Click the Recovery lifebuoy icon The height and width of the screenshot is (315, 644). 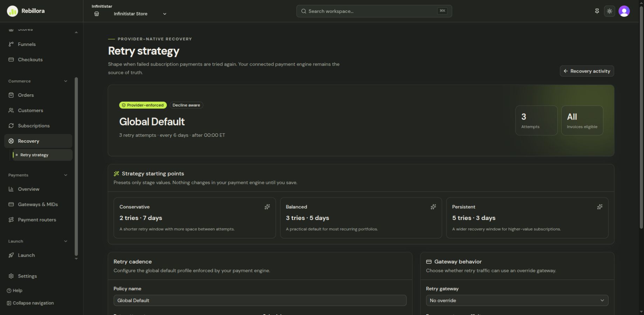point(11,141)
